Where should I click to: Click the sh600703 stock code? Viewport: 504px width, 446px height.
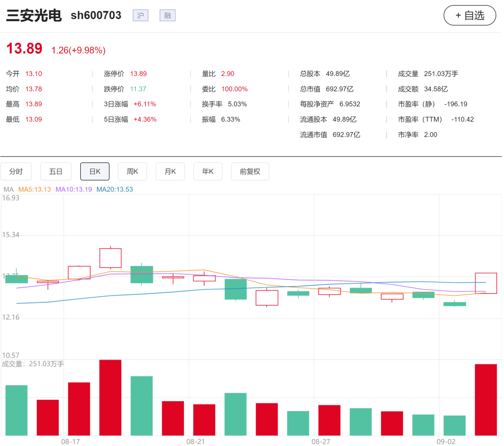(x=96, y=15)
